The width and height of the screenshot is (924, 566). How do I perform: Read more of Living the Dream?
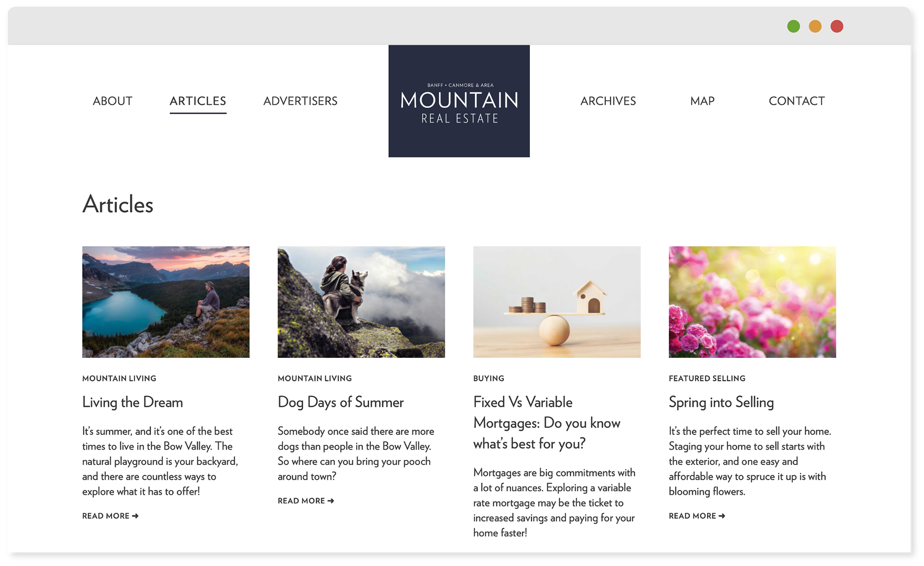point(110,516)
